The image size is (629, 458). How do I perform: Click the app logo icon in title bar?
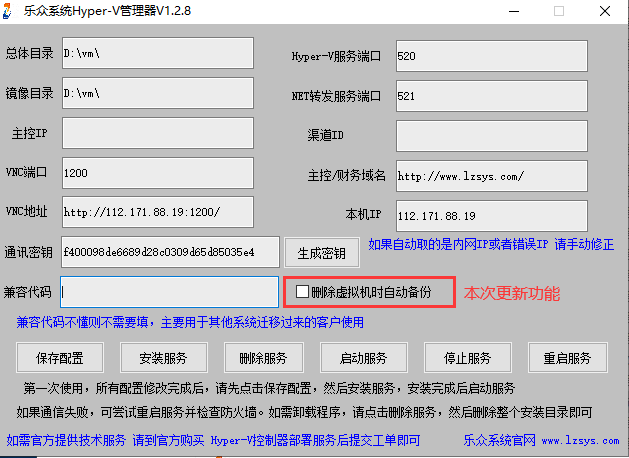pos(7,11)
